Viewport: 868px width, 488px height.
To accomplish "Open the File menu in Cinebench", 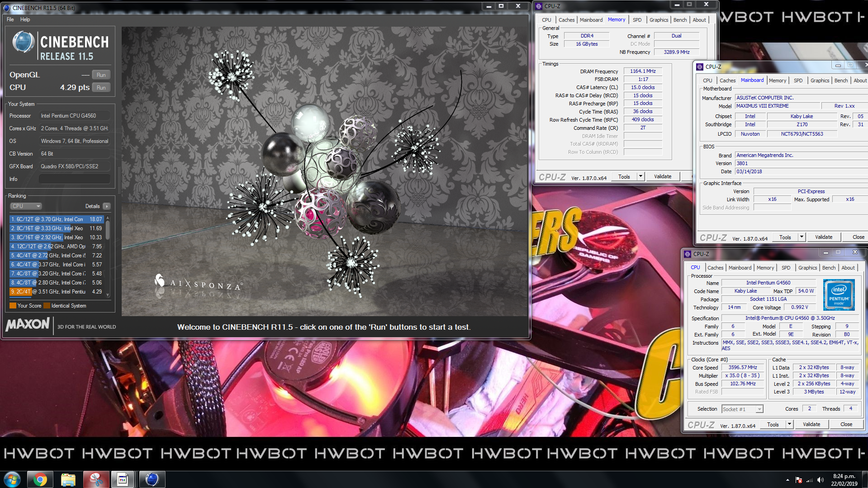I will click(10, 19).
